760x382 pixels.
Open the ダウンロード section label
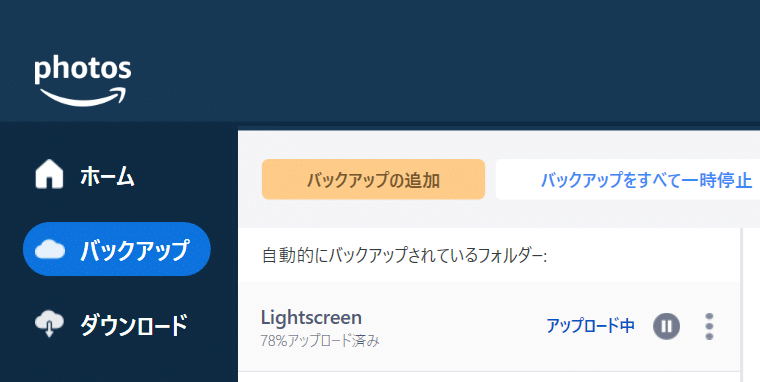134,325
